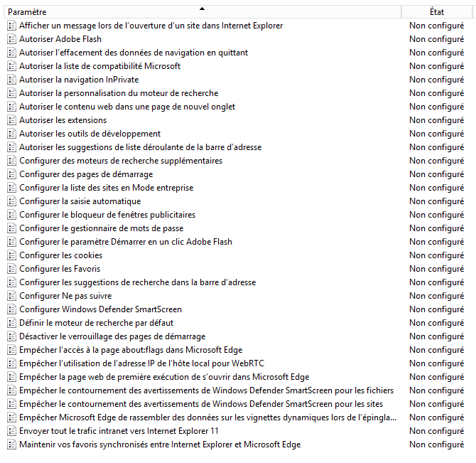This screenshot has height=463, width=476.
Task: Select 'Configurer des pages de démarrage'
Action: 86,174
